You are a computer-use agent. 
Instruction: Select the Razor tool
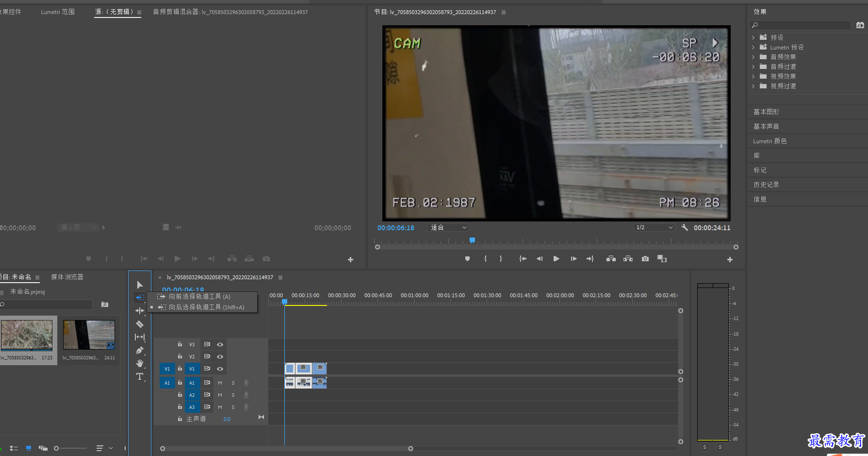140,324
